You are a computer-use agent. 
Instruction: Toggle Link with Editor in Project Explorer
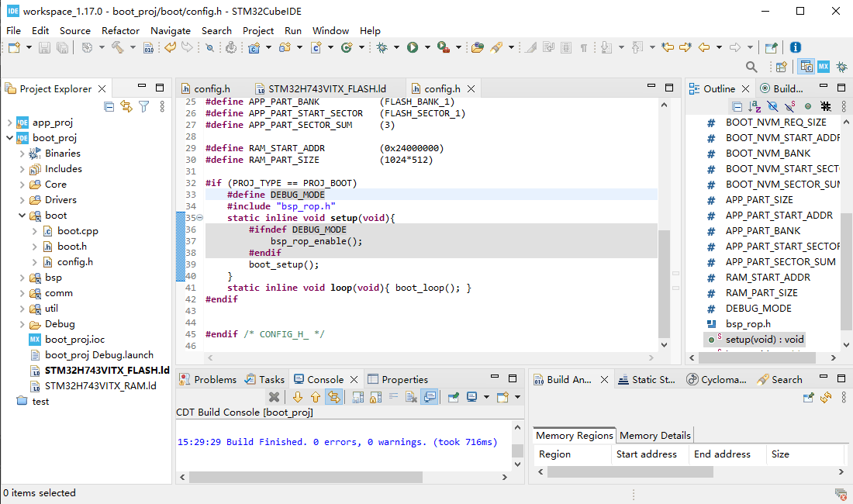click(126, 106)
